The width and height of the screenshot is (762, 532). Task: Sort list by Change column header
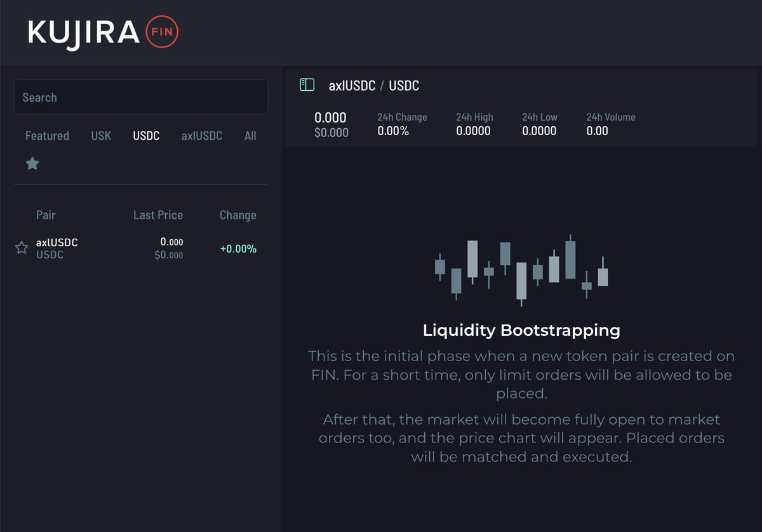point(237,215)
